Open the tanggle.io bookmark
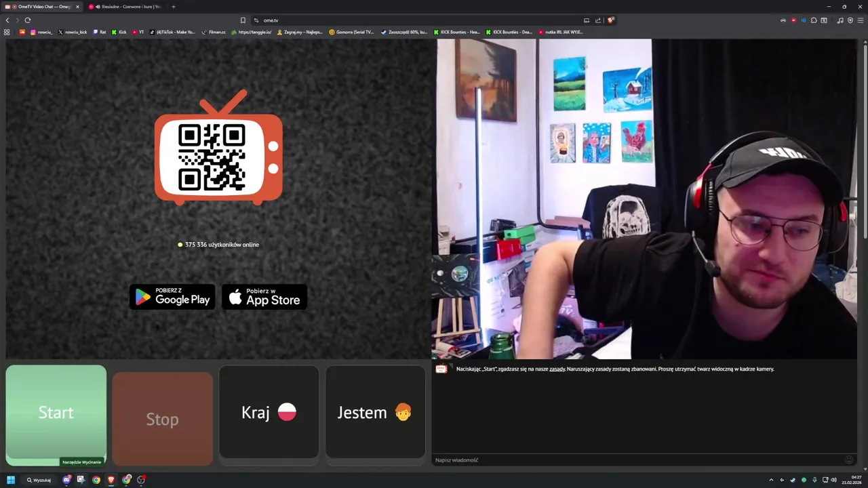The image size is (868, 488). click(252, 32)
